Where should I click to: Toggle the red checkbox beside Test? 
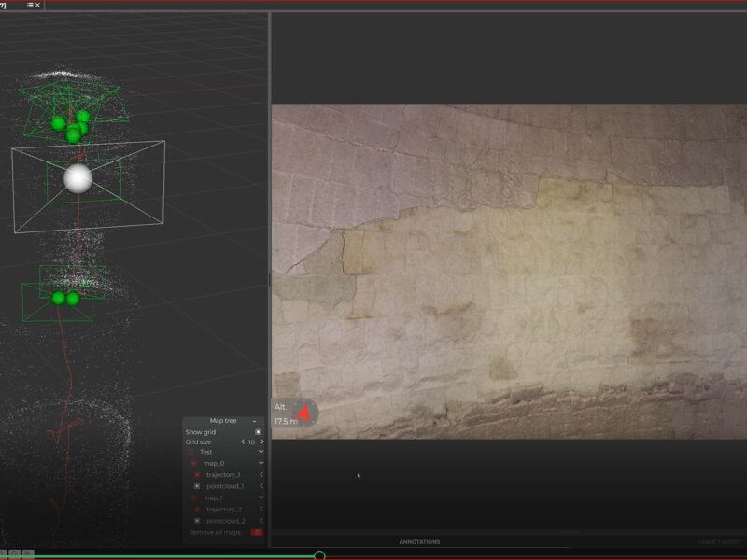[190, 452]
